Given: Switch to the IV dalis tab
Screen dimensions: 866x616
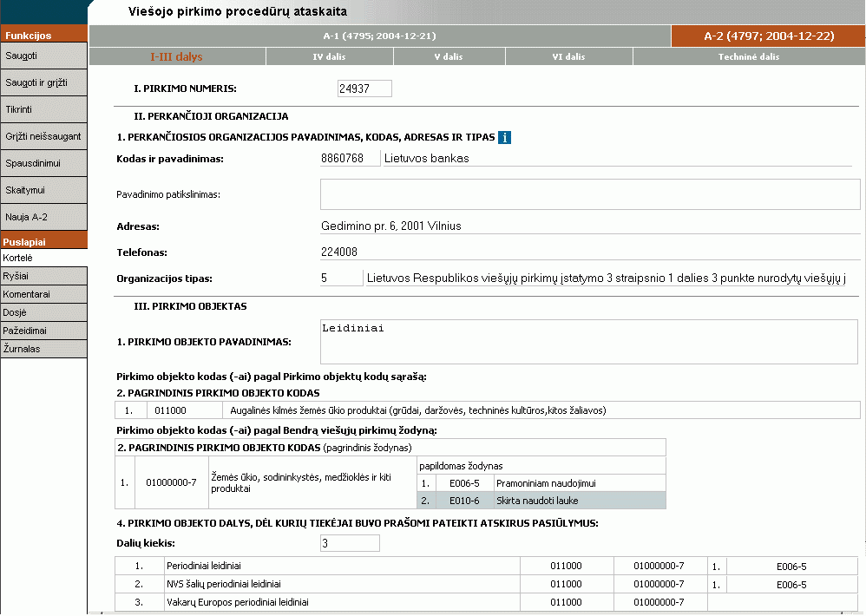Looking at the screenshot, I should (x=330, y=57).
